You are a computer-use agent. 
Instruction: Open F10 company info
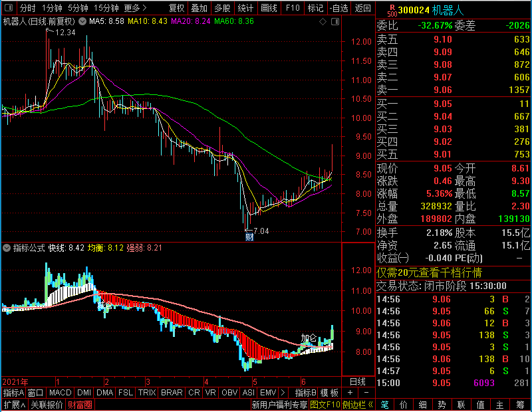pyautogui.click(x=293, y=8)
